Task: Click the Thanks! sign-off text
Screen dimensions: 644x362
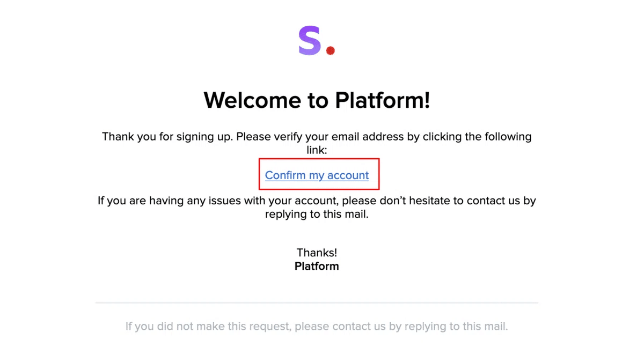Action: tap(317, 253)
